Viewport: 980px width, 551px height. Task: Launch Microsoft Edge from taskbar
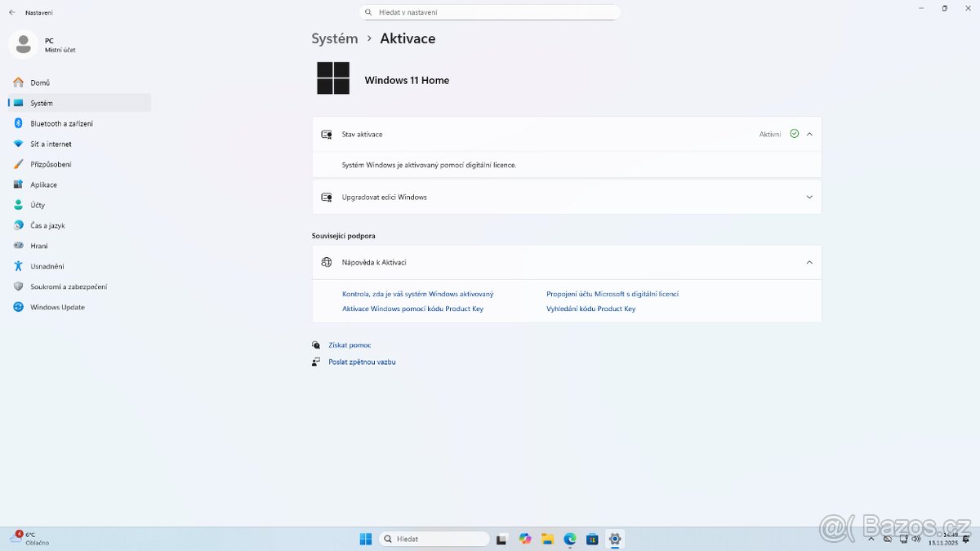[570, 539]
